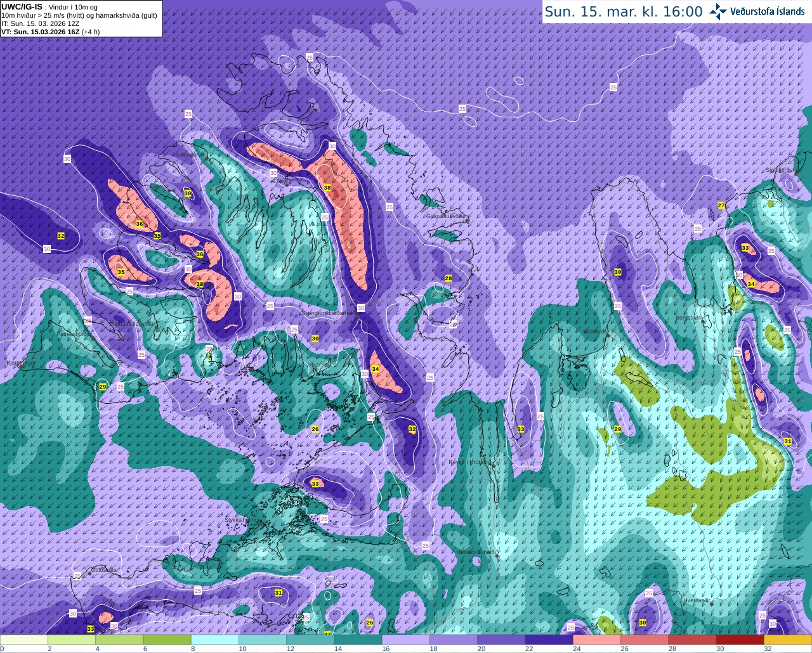
Task: Select the 'IT: Sun. 15. 03. 2026 12Z' line
Action: (40, 23)
